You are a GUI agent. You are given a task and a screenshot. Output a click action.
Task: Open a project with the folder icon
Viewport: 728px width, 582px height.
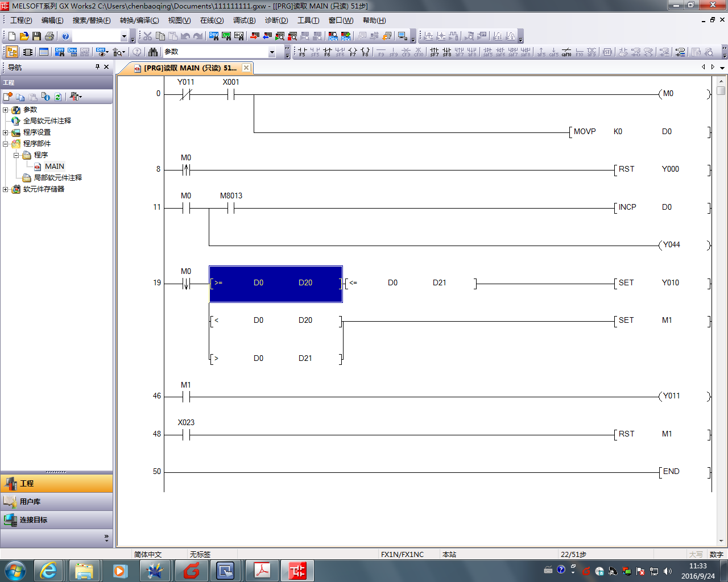pos(24,36)
